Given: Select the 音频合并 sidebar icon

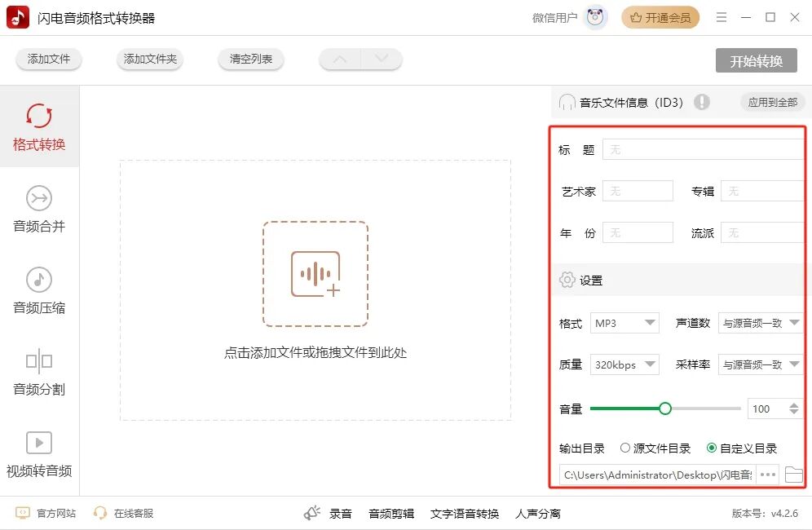Looking at the screenshot, I should tap(39, 198).
